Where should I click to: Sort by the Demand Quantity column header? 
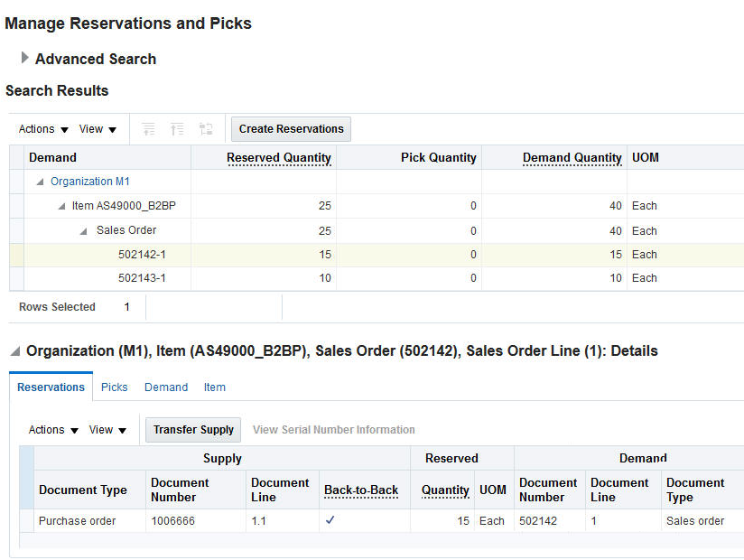point(572,157)
